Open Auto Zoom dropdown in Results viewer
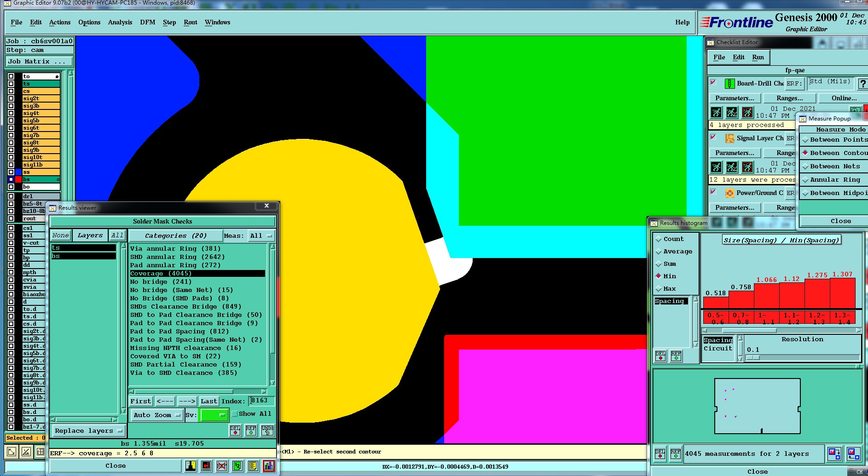 pos(156,415)
